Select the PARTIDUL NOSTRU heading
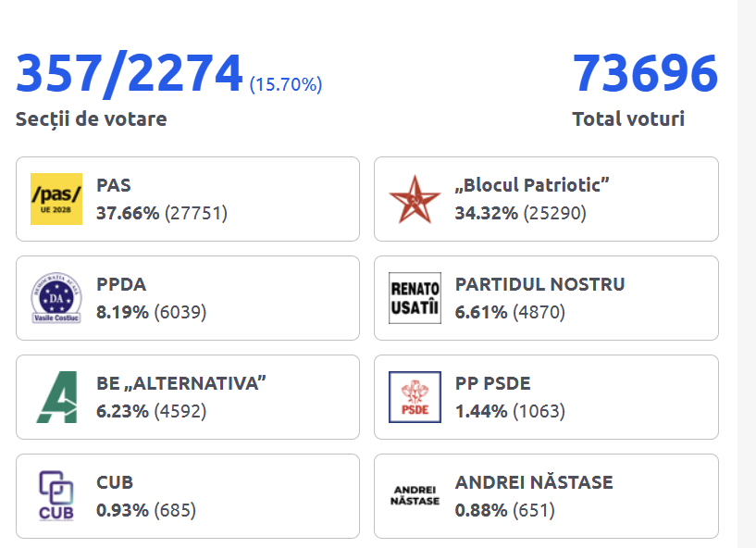The height and width of the screenshot is (548, 756). (540, 284)
